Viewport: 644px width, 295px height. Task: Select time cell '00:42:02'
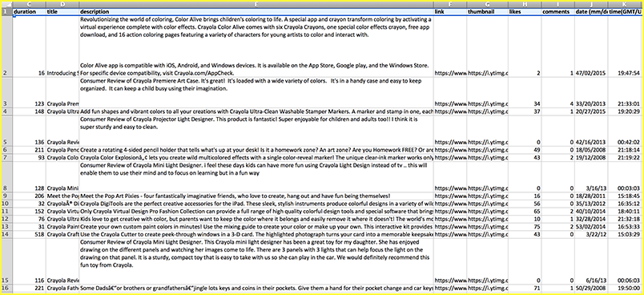click(x=625, y=131)
